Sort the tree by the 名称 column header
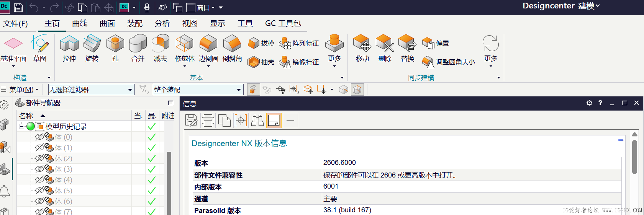Viewport: 644px width, 215px height. (x=74, y=116)
